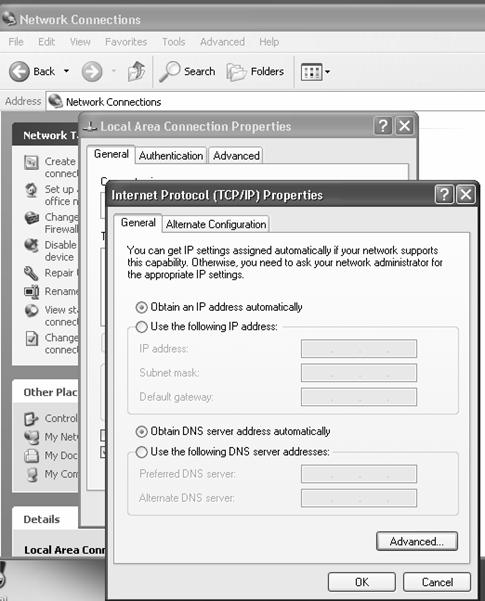Switch to the Alternate Configuration tab

coord(216,224)
